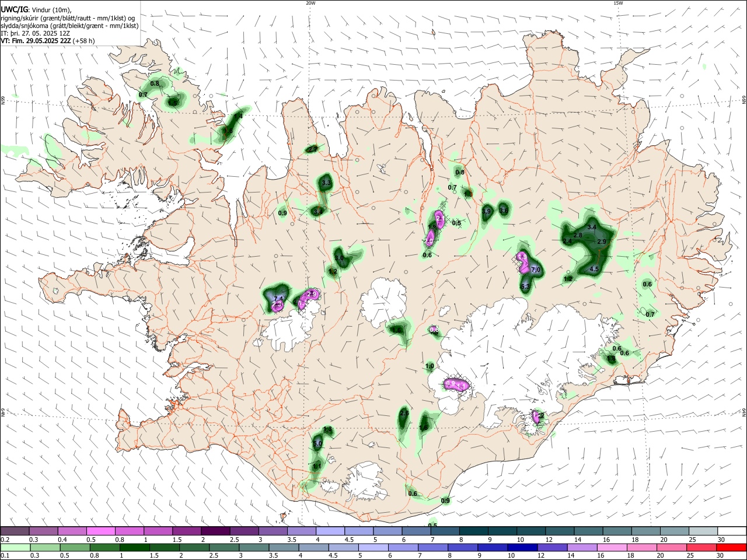
Task: Click the UWC/IG Vindur (10m) title text
Action: (36, 9)
